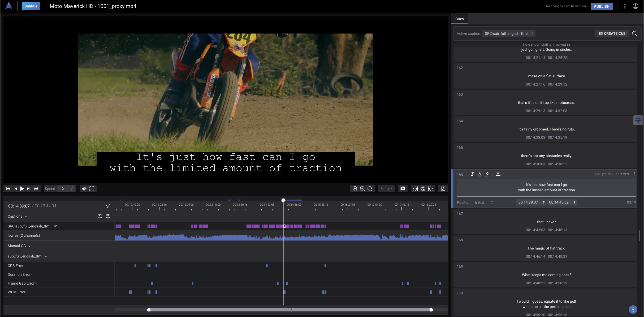Zoom in on the timeline
The image size is (644, 317).
355,189
